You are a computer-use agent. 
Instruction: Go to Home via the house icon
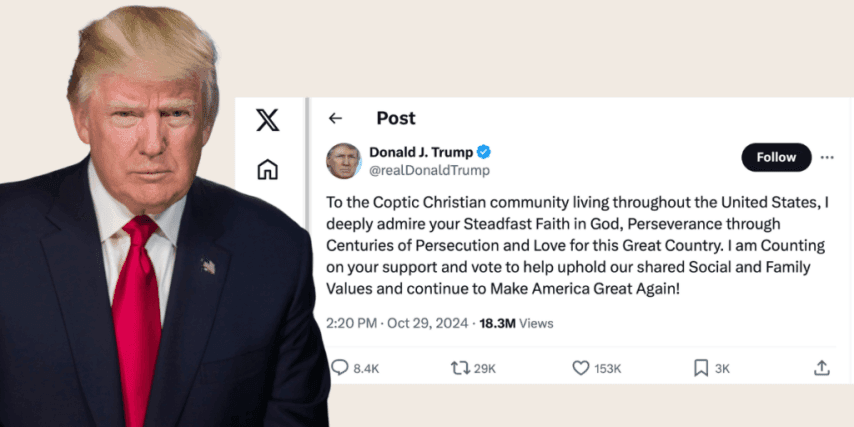pos(267,169)
